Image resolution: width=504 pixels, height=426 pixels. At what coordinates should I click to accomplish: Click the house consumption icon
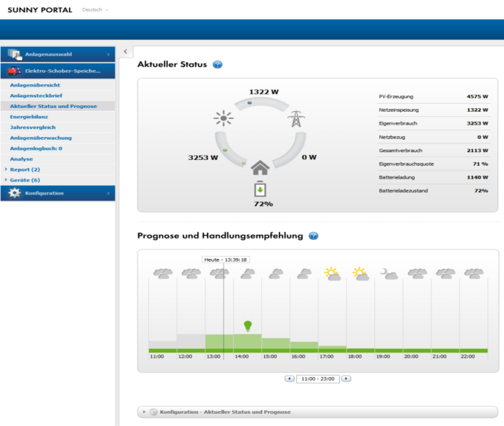coord(259,168)
